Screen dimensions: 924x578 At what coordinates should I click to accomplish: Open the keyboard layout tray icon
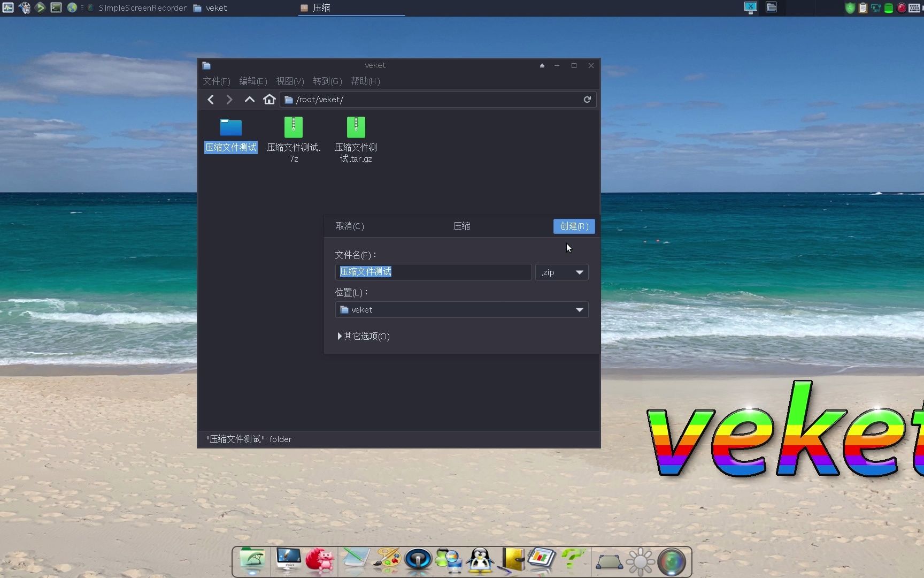click(x=914, y=8)
